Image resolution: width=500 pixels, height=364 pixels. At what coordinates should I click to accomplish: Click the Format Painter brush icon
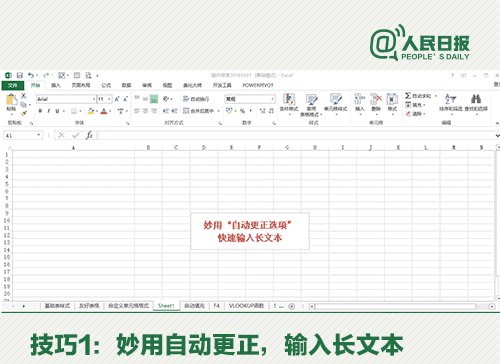point(24,113)
